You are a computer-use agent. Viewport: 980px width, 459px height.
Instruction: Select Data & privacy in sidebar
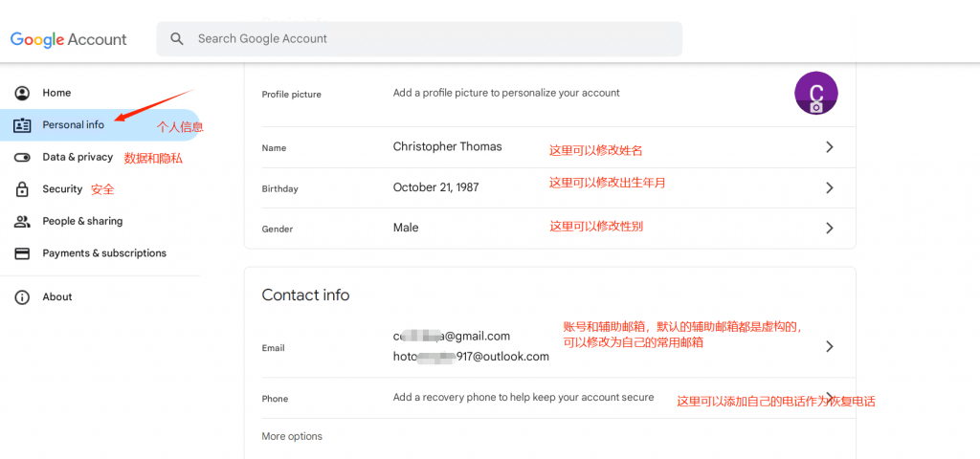(x=78, y=158)
